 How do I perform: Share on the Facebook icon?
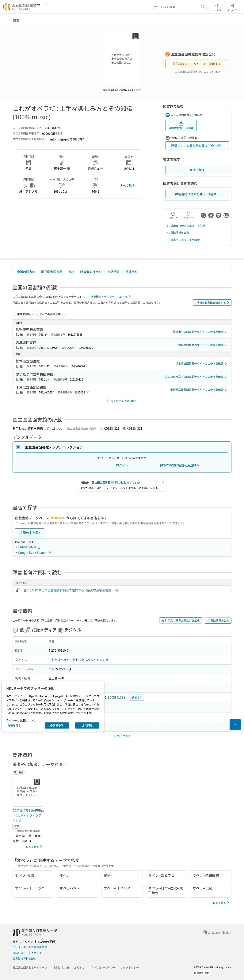pyautogui.click(x=211, y=215)
